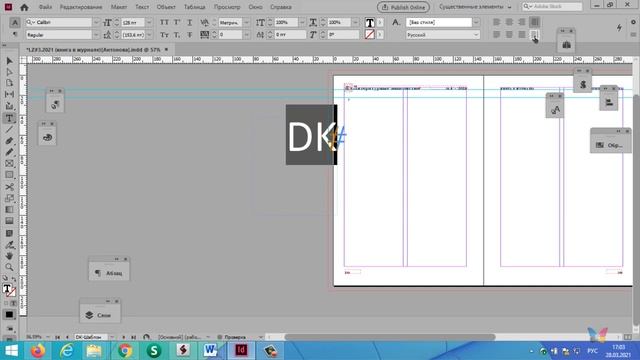
Task: Click the stroke None swatch in control bar
Action: (x=370, y=35)
